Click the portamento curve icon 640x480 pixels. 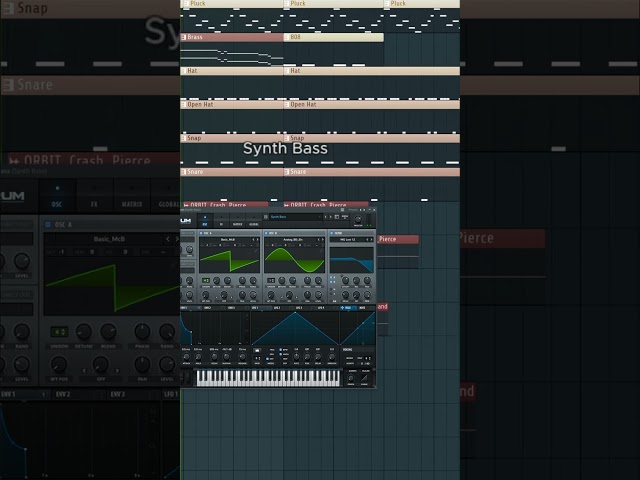click(x=364, y=378)
